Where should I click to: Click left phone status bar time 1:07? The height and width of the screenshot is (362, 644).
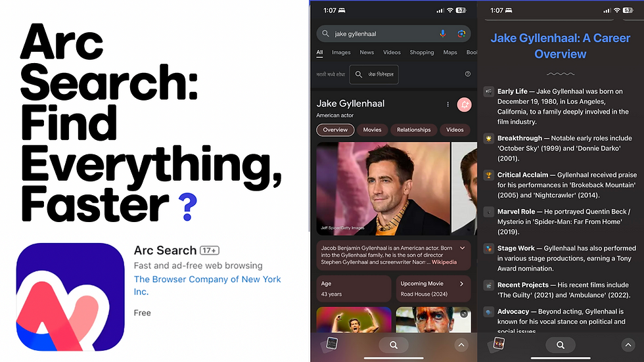330,11
